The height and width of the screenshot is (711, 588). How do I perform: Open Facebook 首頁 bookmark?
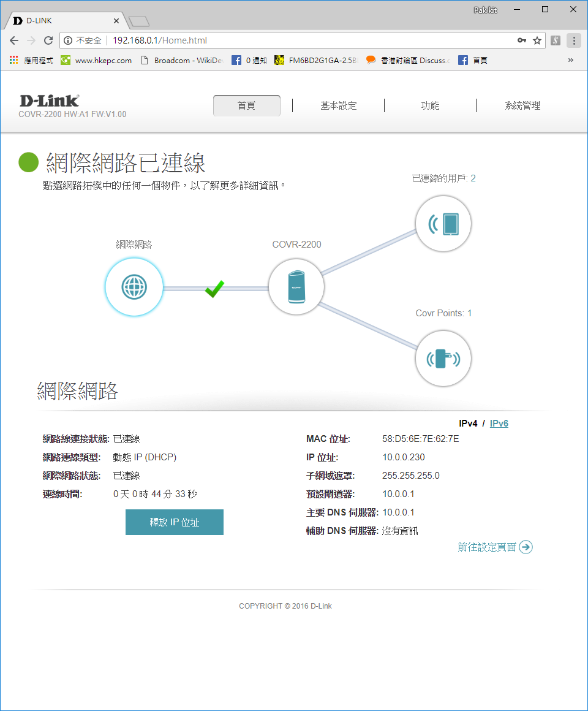(472, 60)
